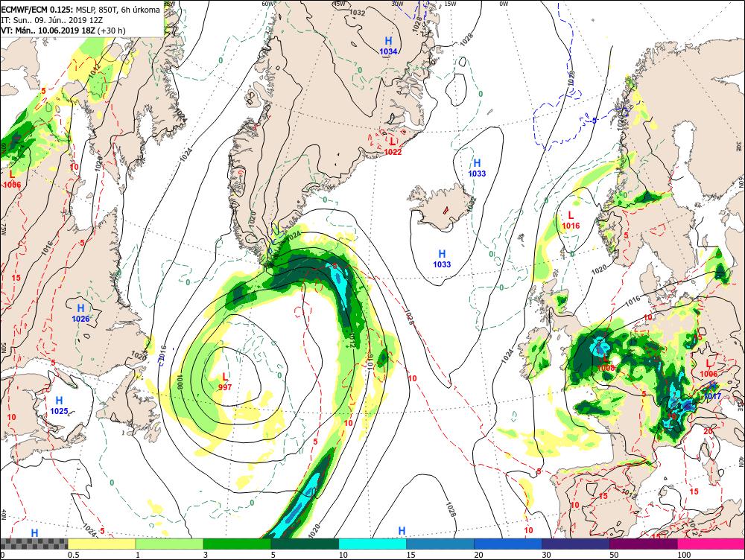Click the legend value '50'
Screen dimensions: 745x560
click(x=614, y=555)
